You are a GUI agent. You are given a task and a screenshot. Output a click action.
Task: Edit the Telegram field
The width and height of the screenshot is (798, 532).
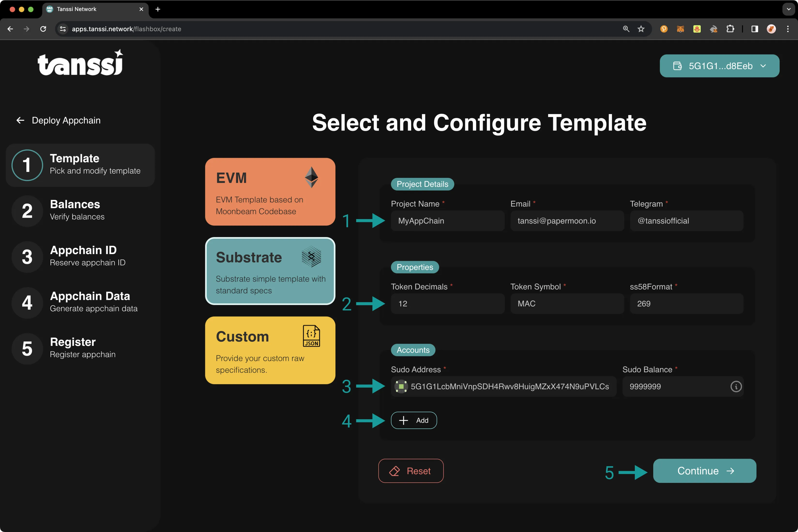[x=686, y=221]
